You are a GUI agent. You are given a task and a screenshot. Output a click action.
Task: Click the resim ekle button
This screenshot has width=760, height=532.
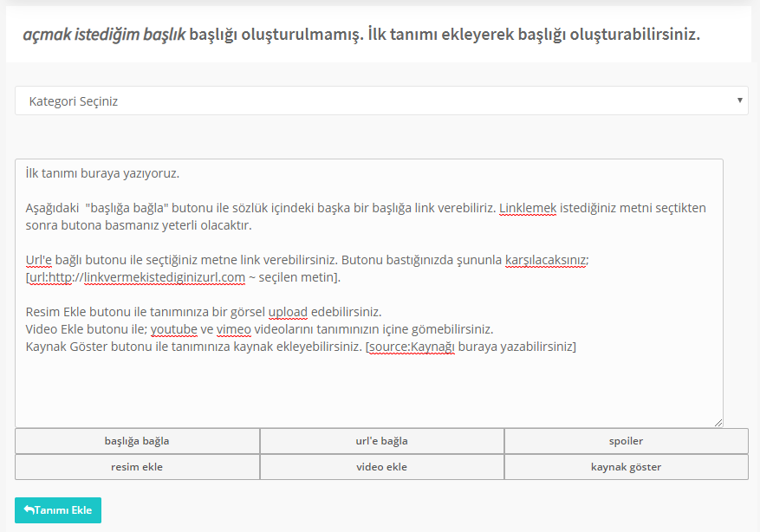coord(137,467)
